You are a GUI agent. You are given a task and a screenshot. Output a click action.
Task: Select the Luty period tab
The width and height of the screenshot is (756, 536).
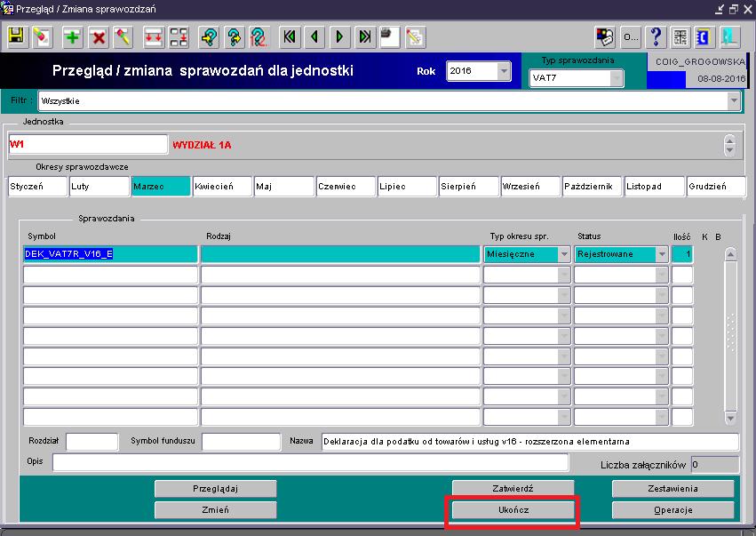99,187
